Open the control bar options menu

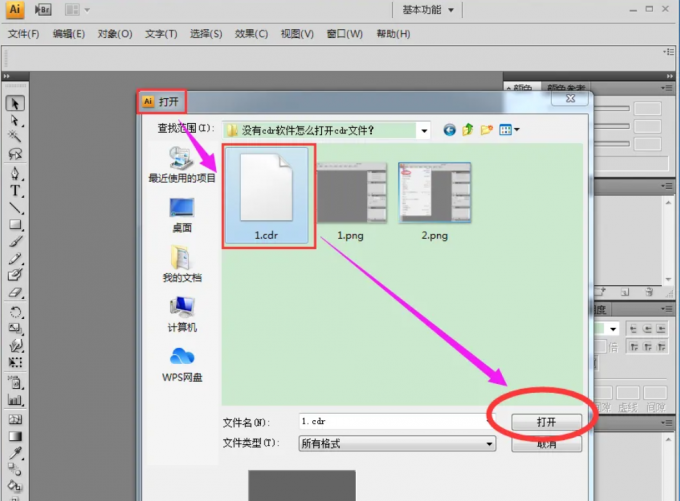point(669,52)
